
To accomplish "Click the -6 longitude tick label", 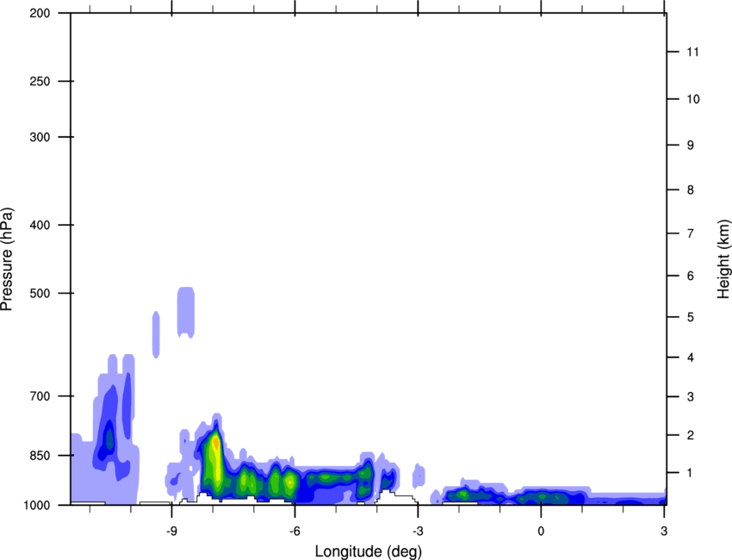I will (x=295, y=531).
